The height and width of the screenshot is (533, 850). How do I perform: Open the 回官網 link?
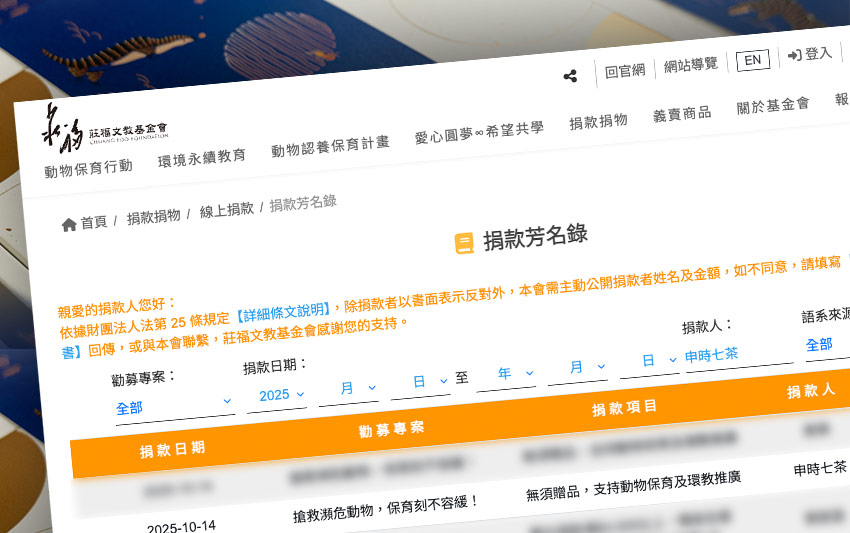(x=626, y=70)
